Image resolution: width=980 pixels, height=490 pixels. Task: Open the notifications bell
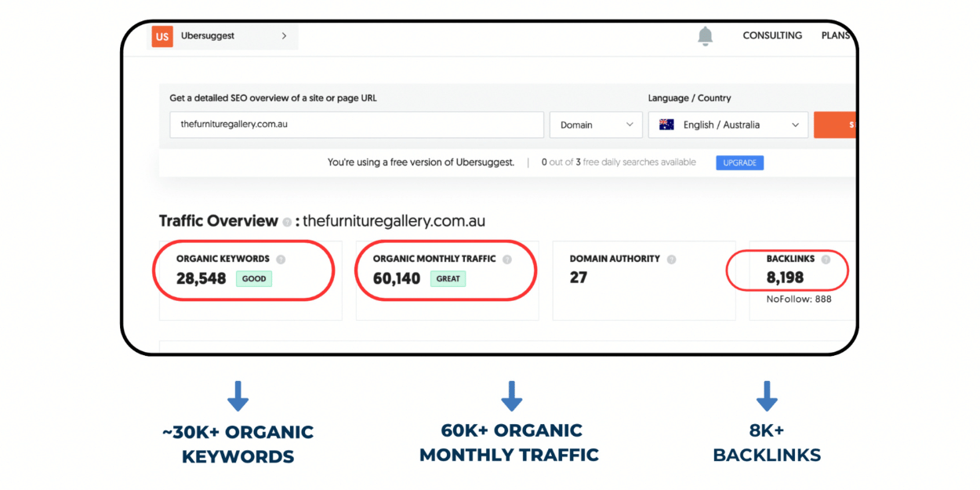point(706,36)
